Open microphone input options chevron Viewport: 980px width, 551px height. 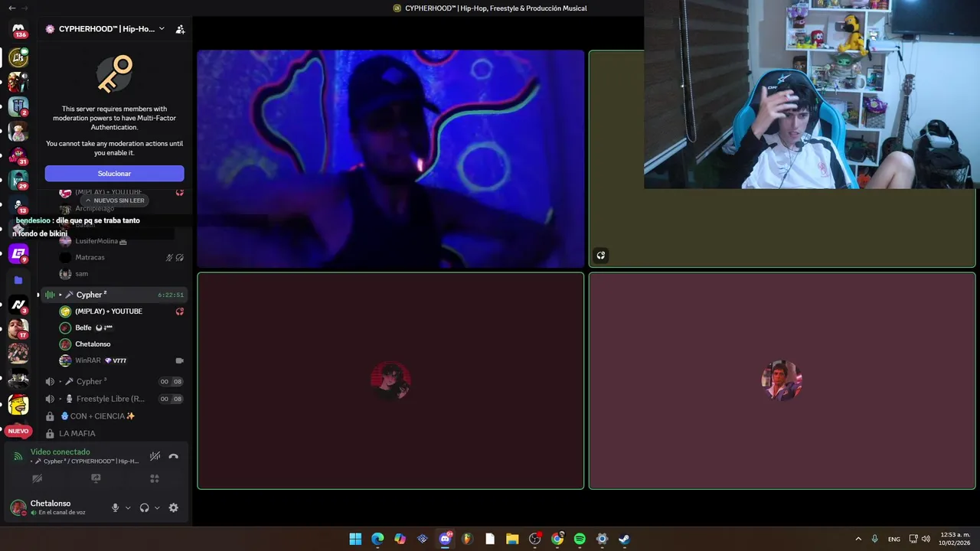(128, 507)
